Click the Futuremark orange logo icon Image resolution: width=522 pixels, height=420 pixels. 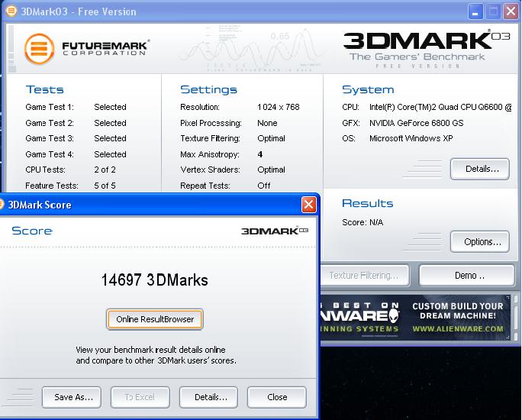(39, 49)
